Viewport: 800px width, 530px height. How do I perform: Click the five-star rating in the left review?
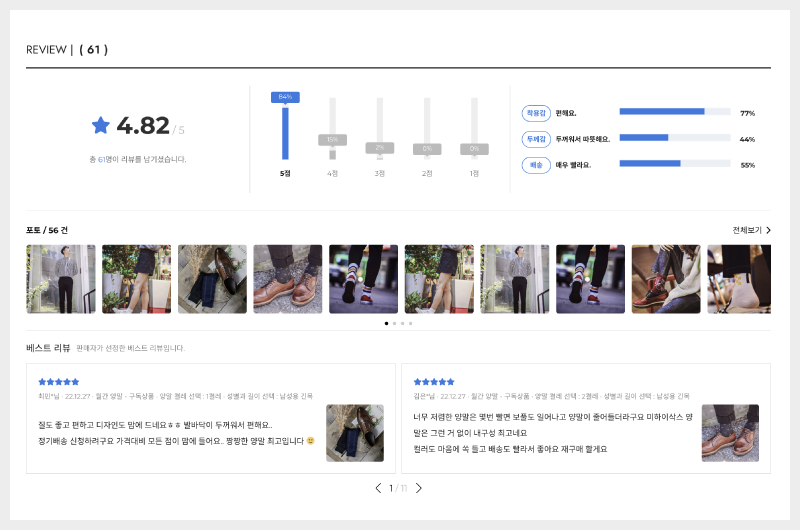click(58, 382)
